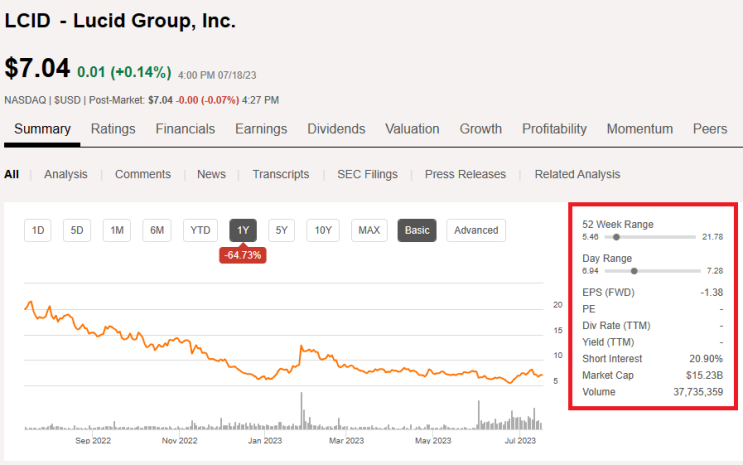Toggle the Basic chart mode

(x=417, y=230)
